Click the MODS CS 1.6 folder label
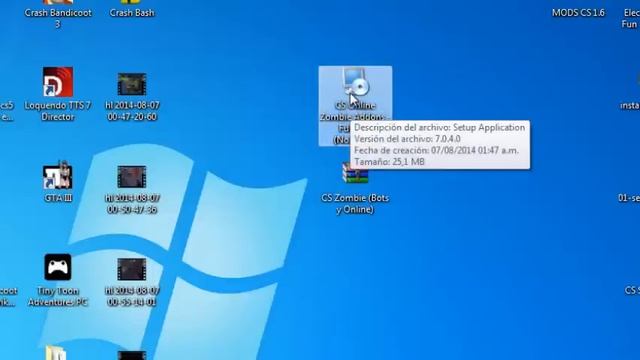640x360 pixels. point(578,13)
